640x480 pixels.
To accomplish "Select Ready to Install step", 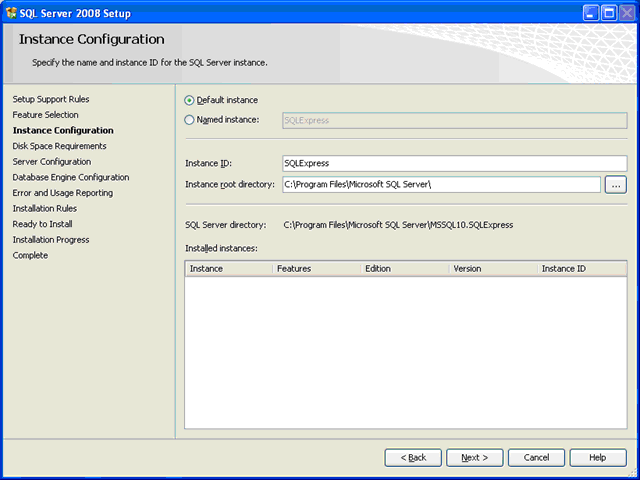I will [x=42, y=224].
